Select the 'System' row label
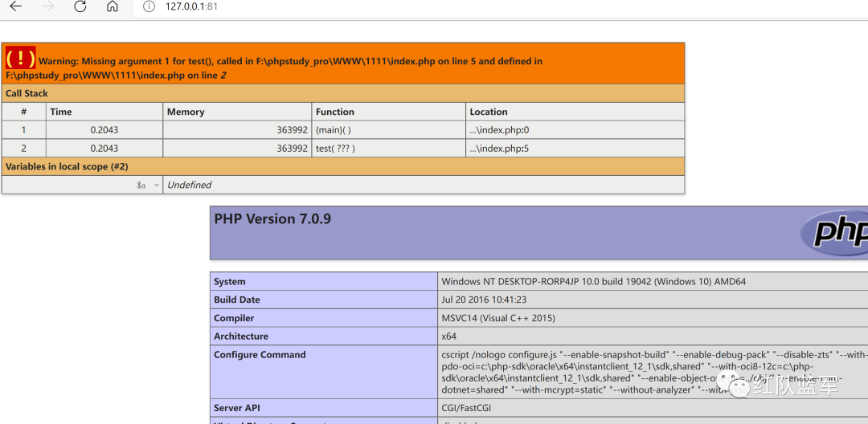The image size is (868, 424). coord(230,281)
